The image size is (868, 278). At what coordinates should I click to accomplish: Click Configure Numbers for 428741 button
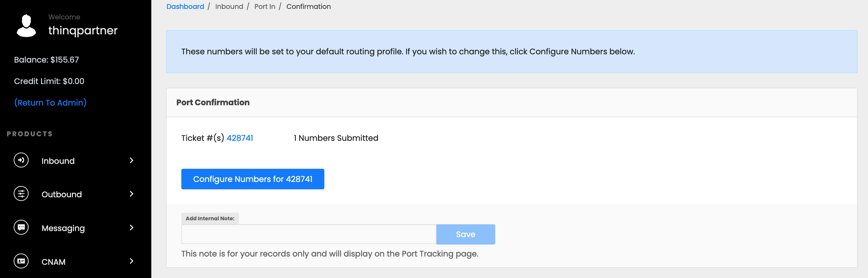(253, 179)
